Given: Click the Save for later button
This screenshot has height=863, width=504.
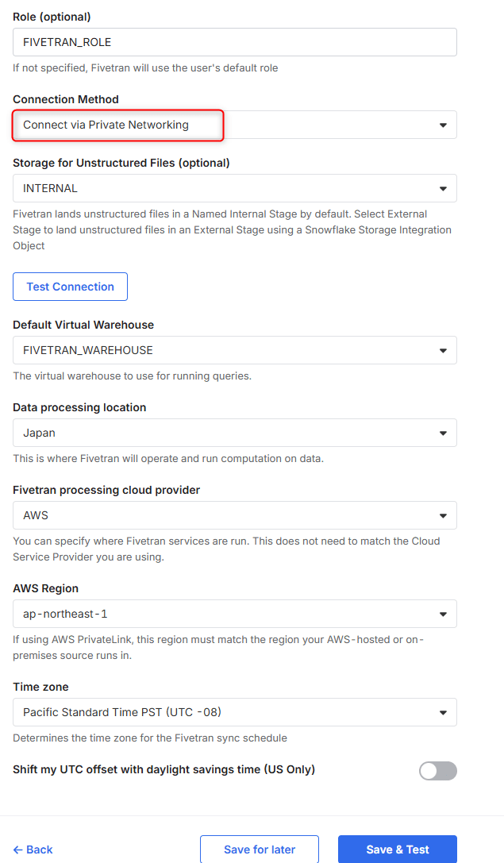Looking at the screenshot, I should [x=260, y=850].
